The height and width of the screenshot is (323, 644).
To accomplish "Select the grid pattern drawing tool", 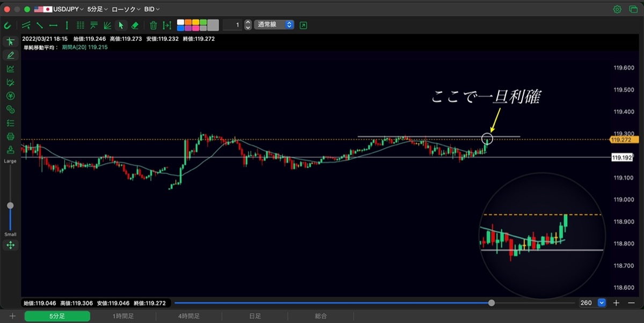I will [x=80, y=25].
